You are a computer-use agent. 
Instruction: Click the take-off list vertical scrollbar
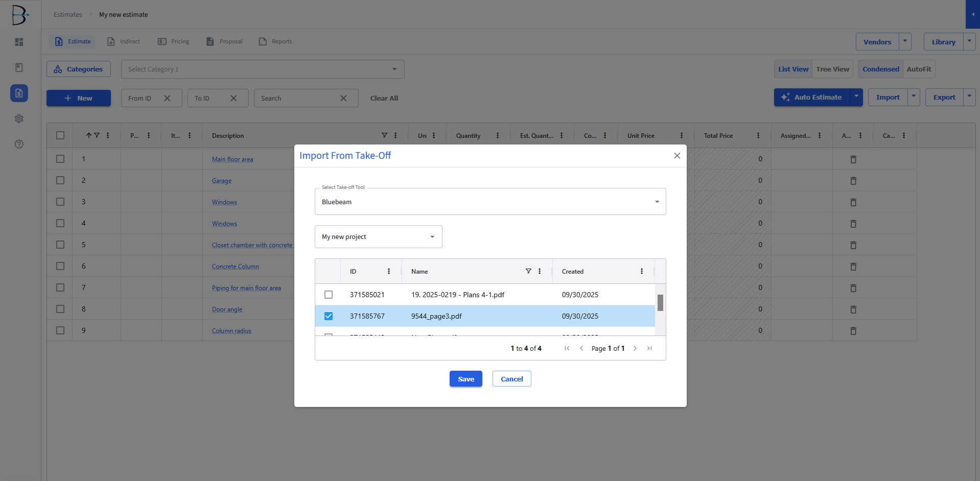click(x=660, y=303)
